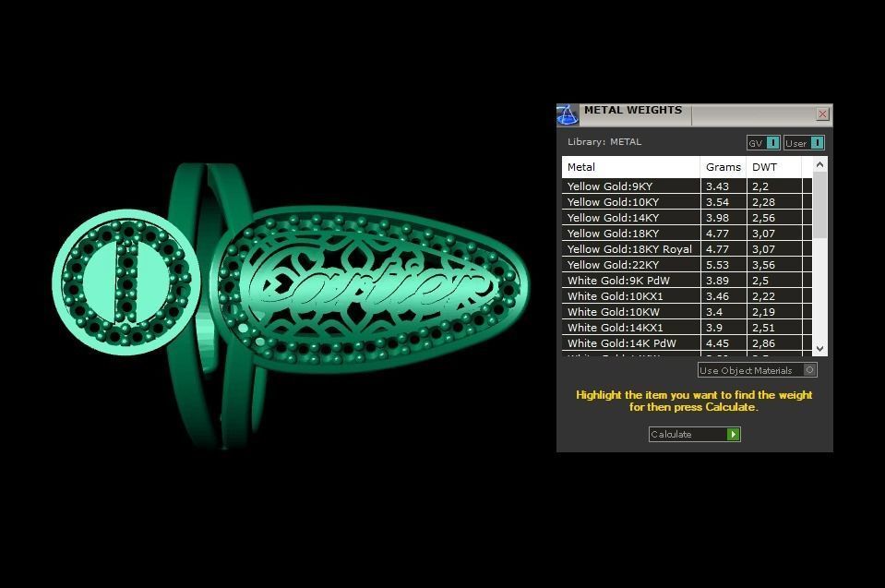
Task: Select White Gold:10KW row
Action: click(x=687, y=311)
